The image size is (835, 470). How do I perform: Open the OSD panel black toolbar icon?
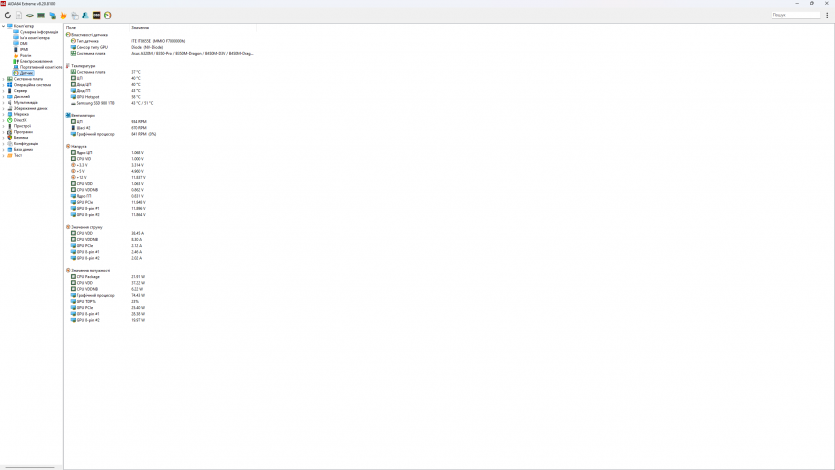(x=97, y=15)
